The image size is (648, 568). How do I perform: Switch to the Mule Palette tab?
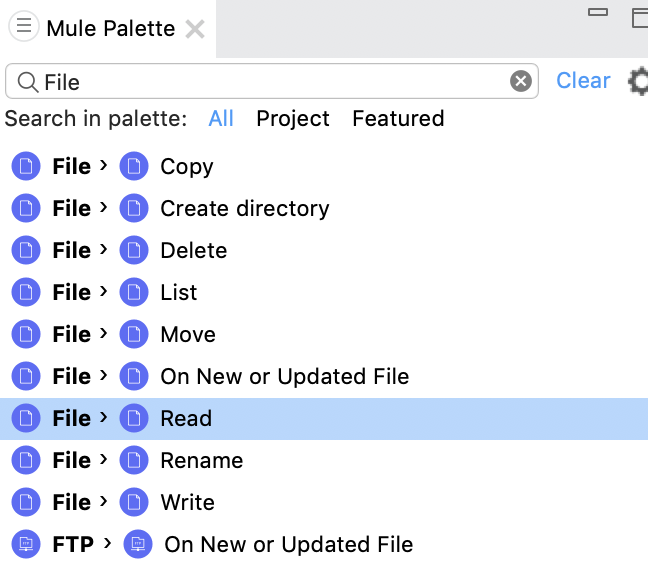coord(110,29)
